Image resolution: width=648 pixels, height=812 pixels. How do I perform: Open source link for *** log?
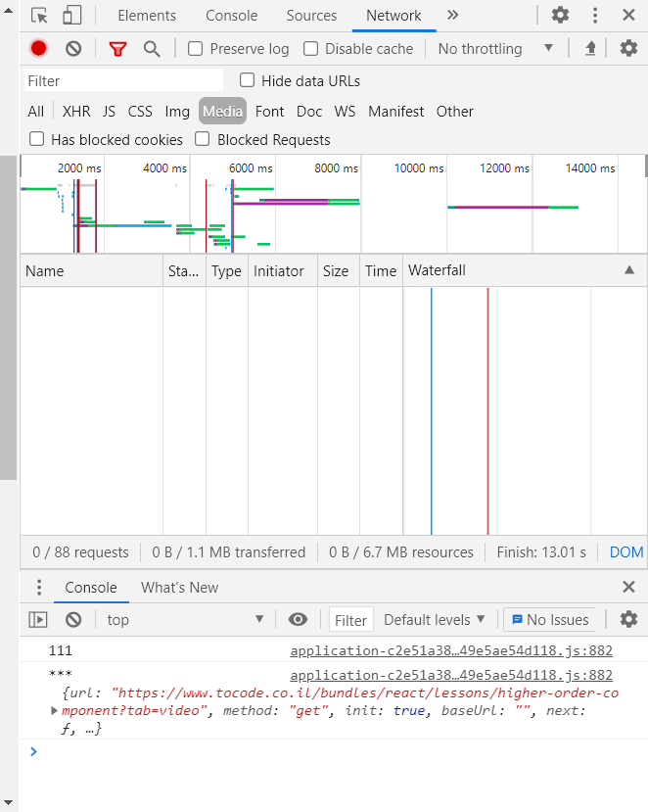tap(451, 675)
